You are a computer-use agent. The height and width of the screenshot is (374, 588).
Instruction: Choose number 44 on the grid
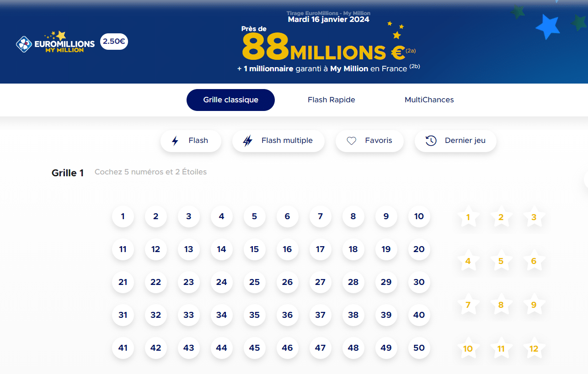pyautogui.click(x=222, y=348)
